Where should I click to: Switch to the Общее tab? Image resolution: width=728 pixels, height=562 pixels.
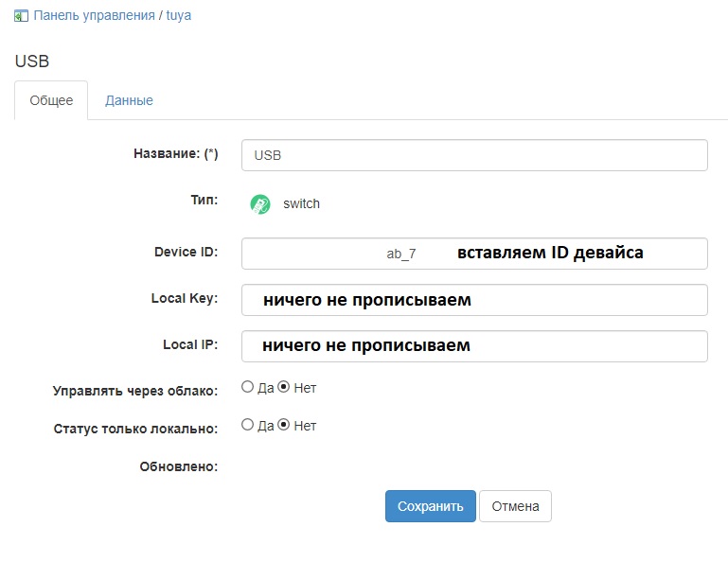[51, 100]
